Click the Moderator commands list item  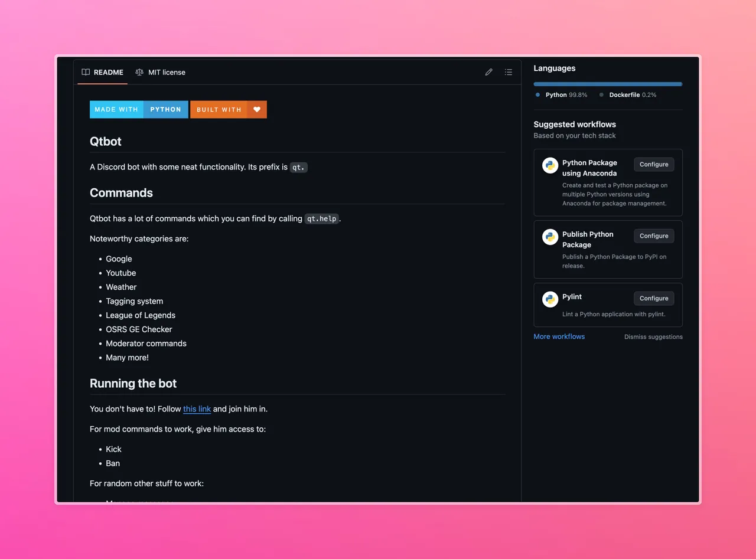coord(146,344)
